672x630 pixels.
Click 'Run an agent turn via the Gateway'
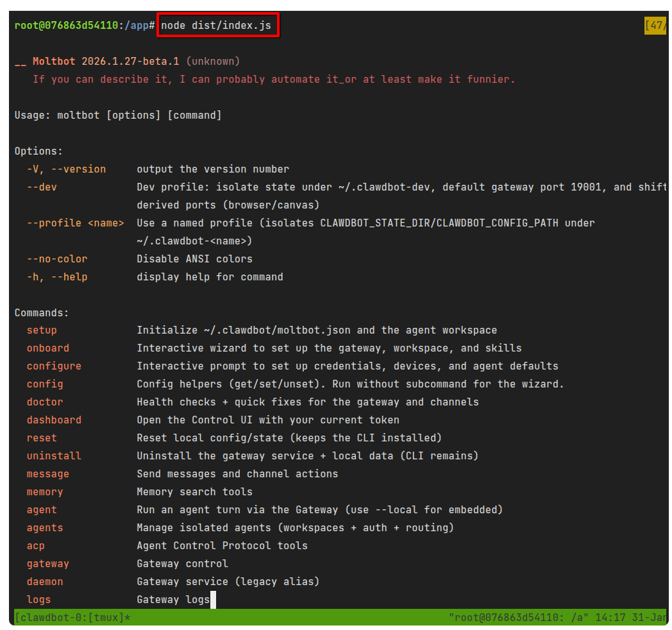point(320,510)
